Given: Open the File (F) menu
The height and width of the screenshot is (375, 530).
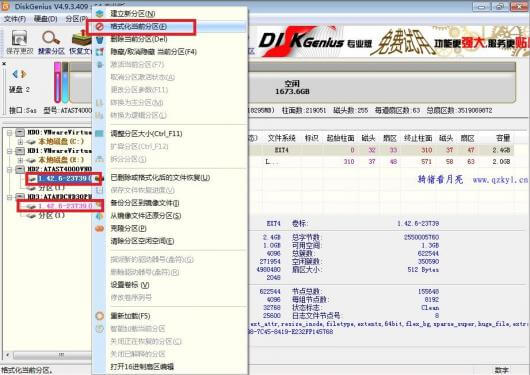Looking at the screenshot, I should (14, 19).
